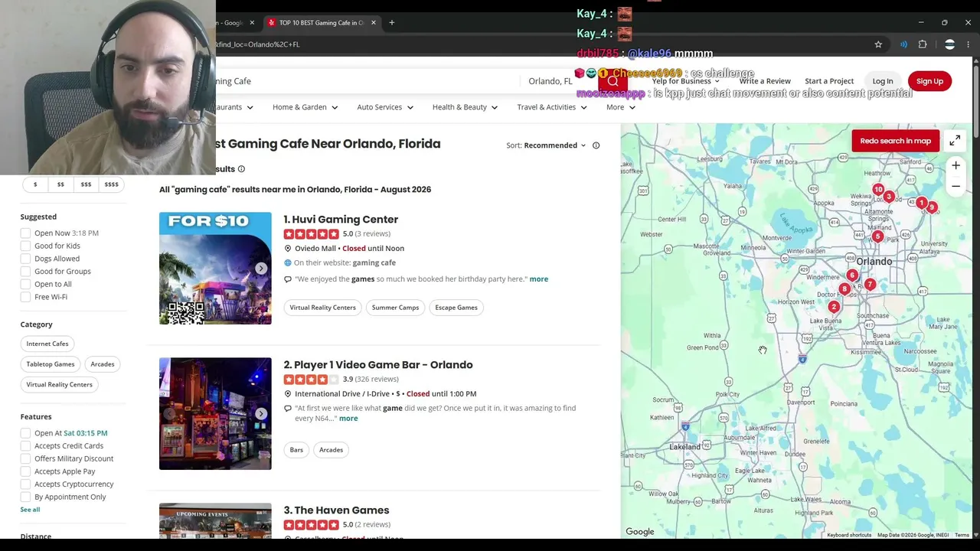The width and height of the screenshot is (980, 551).
Task: Filter by Tabletop Games category
Action: click(51, 364)
